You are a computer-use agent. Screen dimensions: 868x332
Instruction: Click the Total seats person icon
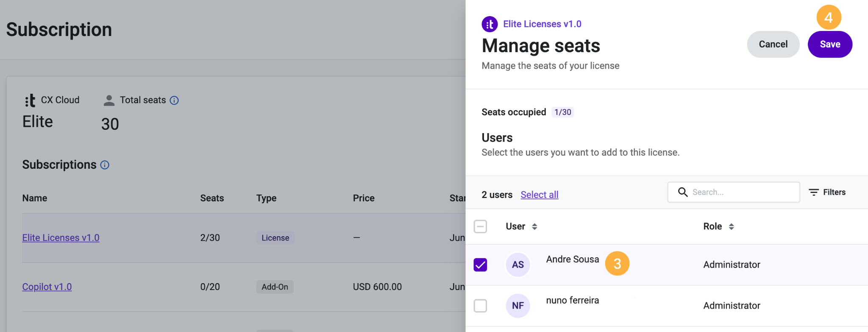click(109, 100)
